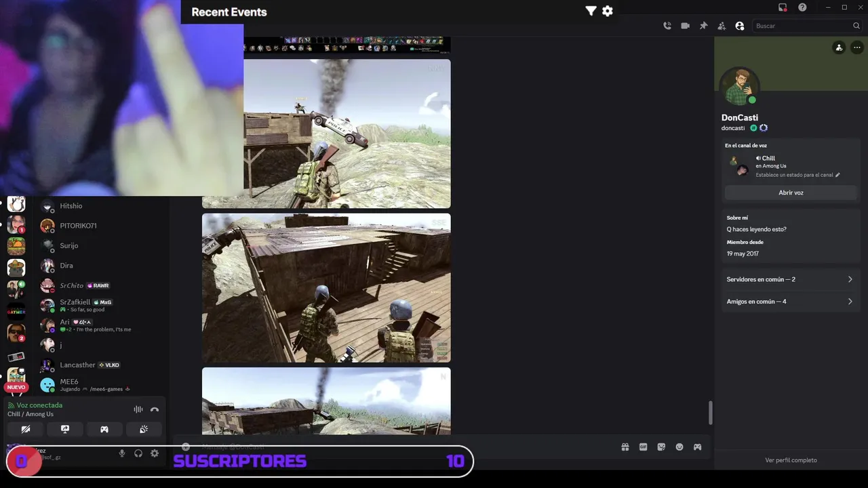Start a video call from header
The height and width of the screenshot is (488, 868).
(x=685, y=26)
